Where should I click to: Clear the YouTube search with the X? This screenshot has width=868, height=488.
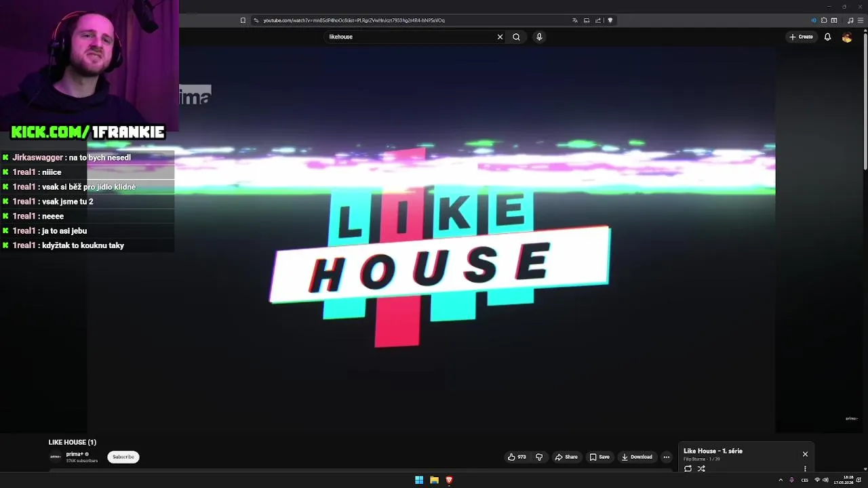tap(500, 37)
